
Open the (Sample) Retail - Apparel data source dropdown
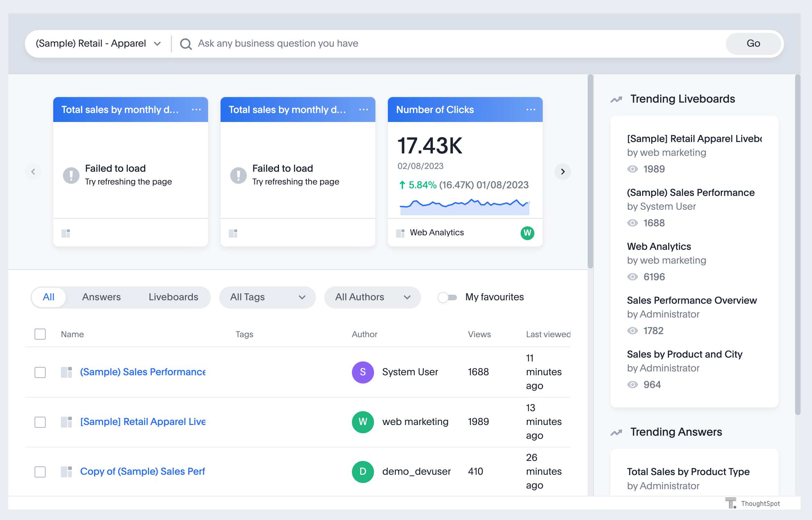[x=98, y=44]
